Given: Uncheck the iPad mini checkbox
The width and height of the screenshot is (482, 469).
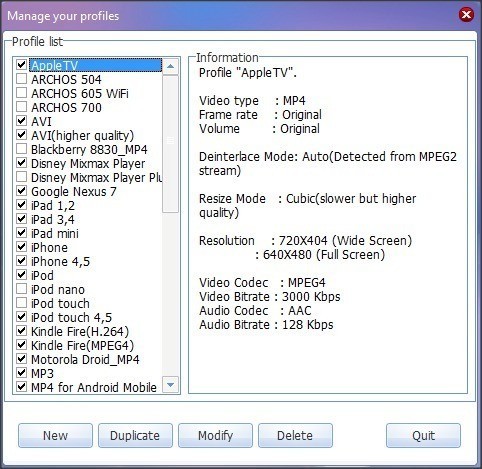Looking at the screenshot, I should [x=22, y=233].
